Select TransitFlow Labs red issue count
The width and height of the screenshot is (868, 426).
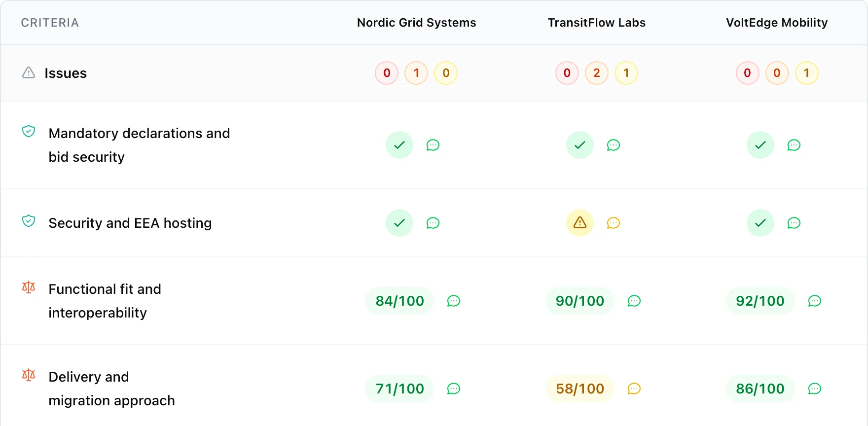click(x=567, y=73)
